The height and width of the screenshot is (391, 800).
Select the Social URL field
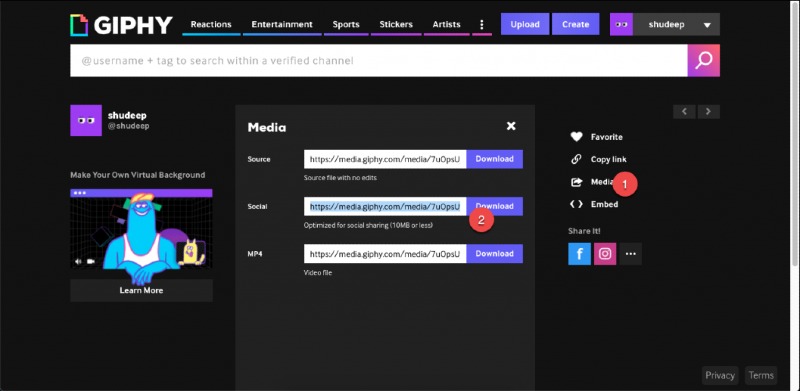[x=385, y=206]
